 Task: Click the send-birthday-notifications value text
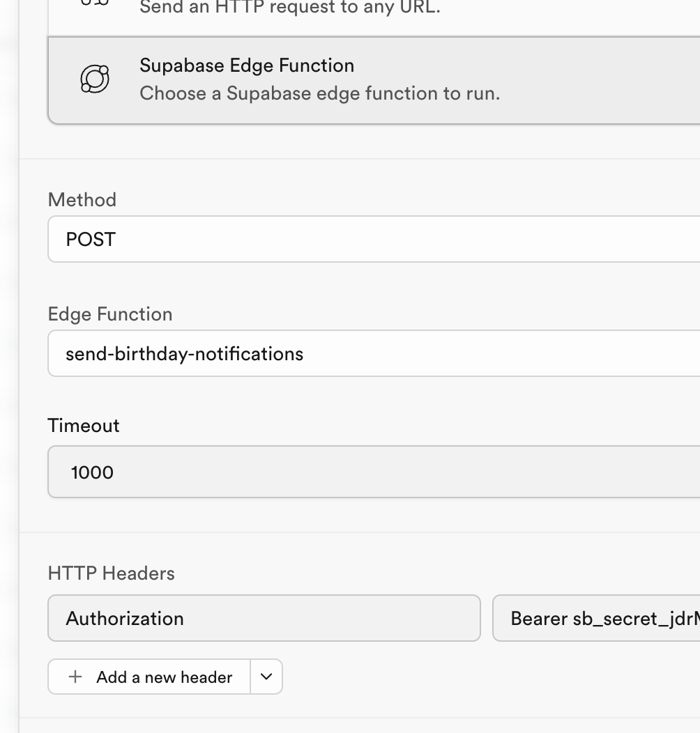pyautogui.click(x=184, y=354)
